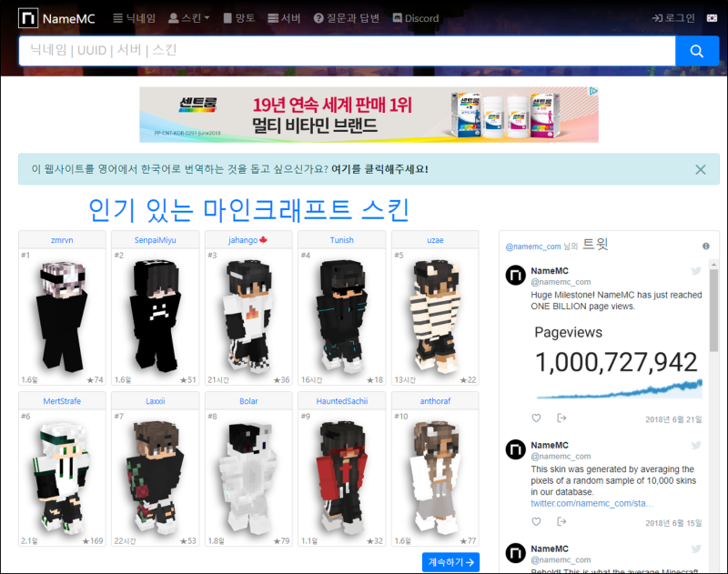Select the #2 SenpaiMiyu skin thumbnail

click(156, 316)
